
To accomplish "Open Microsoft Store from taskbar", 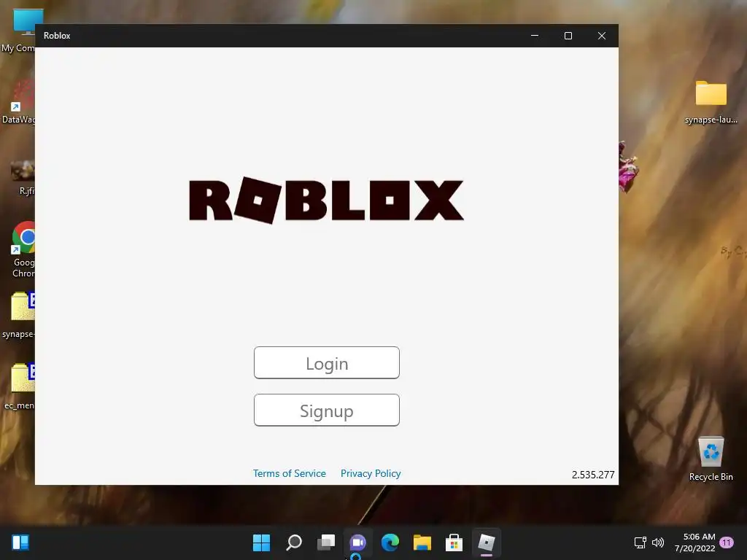I will coord(454,542).
